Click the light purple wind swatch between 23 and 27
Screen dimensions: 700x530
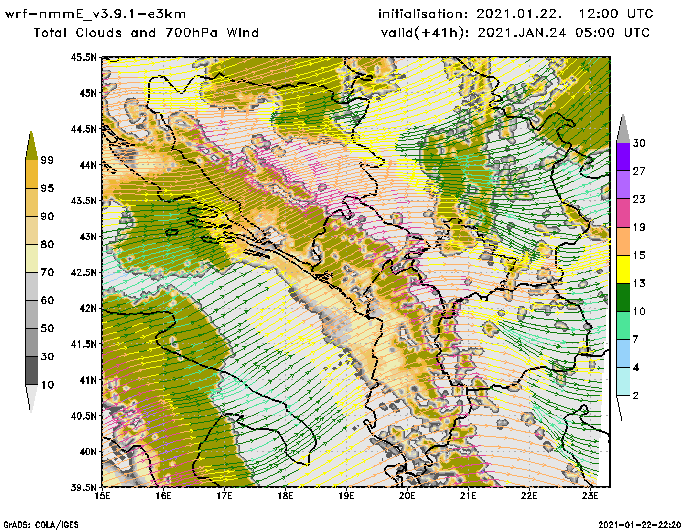pos(623,185)
